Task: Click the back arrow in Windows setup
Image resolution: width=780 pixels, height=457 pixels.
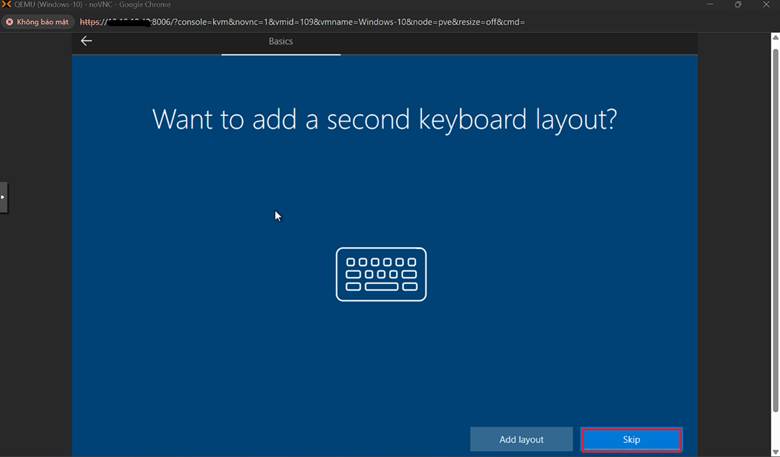Action: [x=86, y=41]
